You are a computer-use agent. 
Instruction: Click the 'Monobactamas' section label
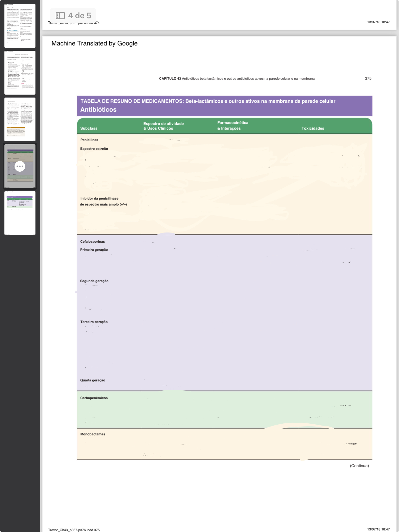pos(93,434)
